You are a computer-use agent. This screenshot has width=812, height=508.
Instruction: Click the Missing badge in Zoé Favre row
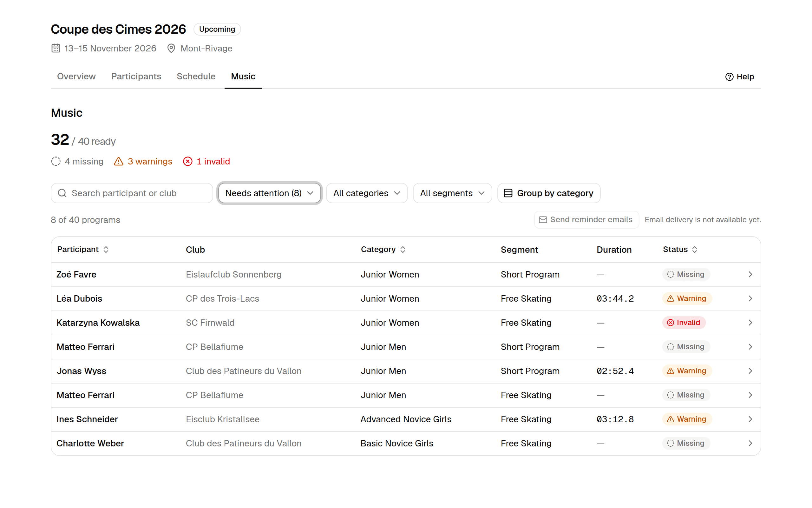click(x=686, y=275)
